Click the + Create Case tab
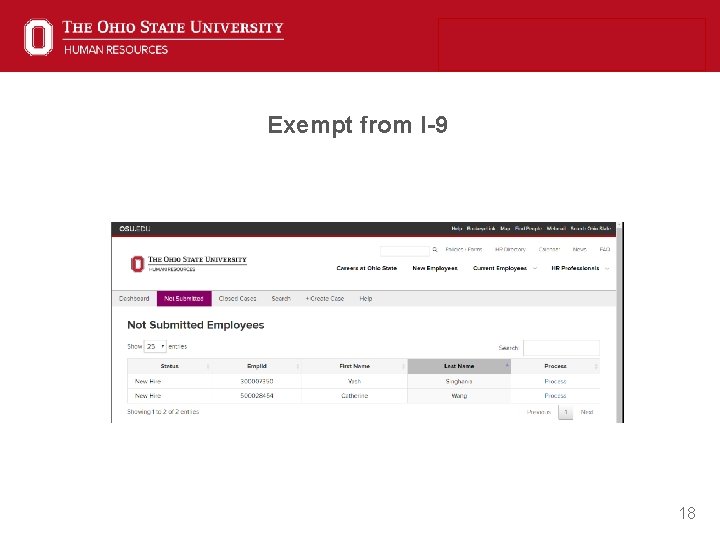This screenshot has width=720, height=540. [x=325, y=298]
